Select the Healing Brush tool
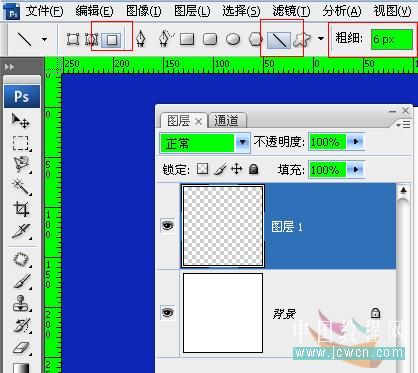 21,259
